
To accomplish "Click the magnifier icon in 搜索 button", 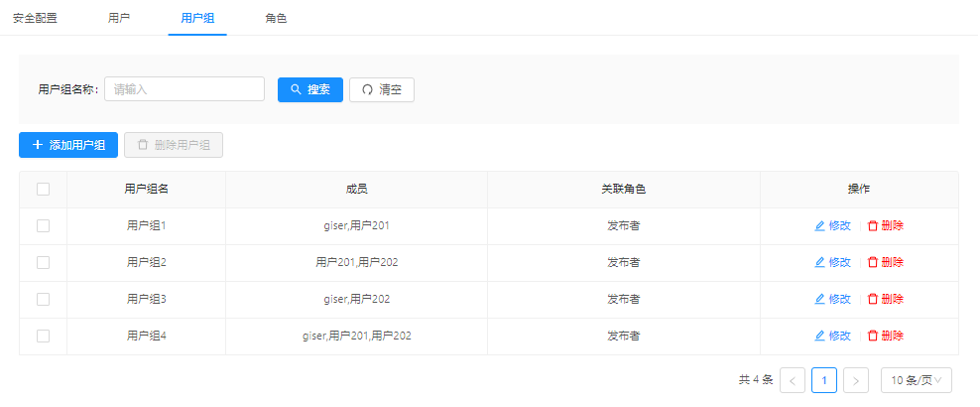I will (x=296, y=89).
